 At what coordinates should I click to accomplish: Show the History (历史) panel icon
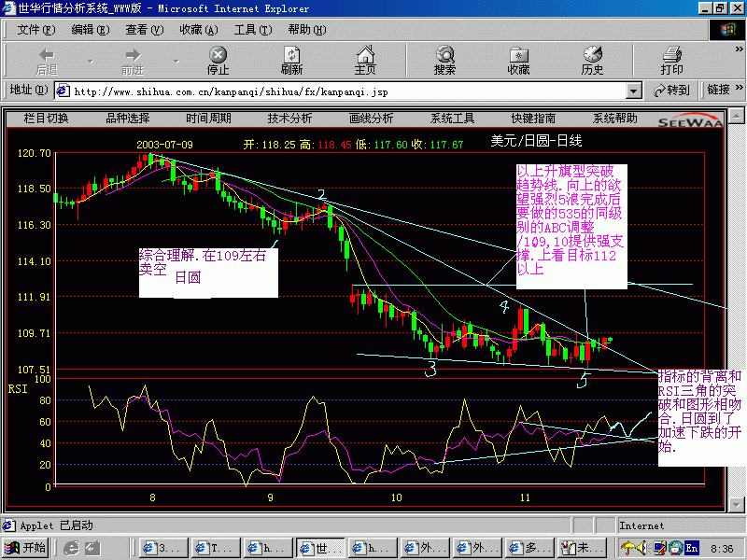(x=592, y=55)
